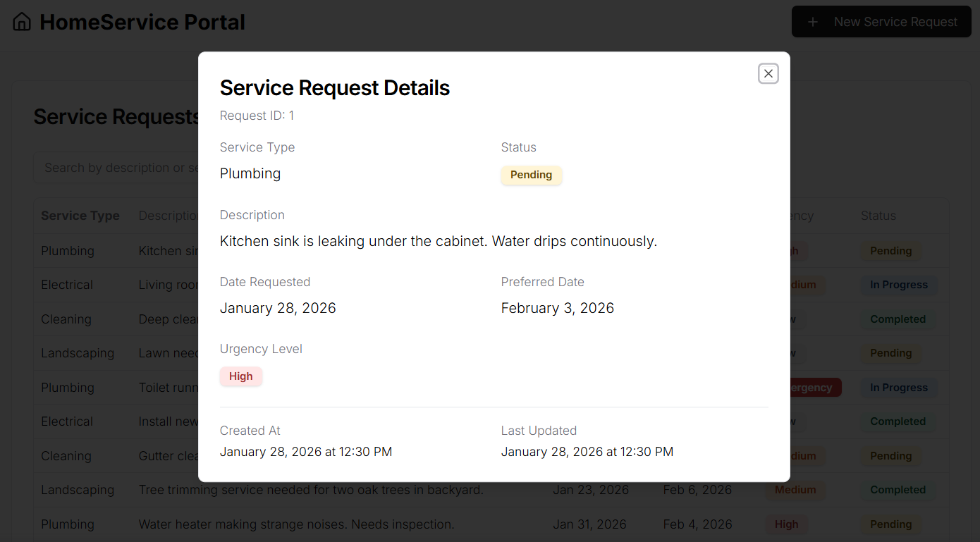Click Medium urgency badge on Tree trimming row

coord(795,490)
